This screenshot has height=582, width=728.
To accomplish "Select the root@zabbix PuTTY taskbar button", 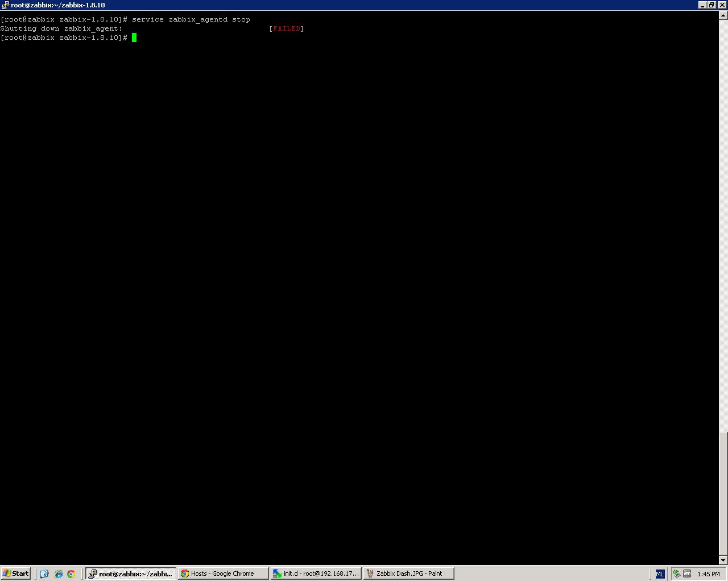I will tap(130, 573).
